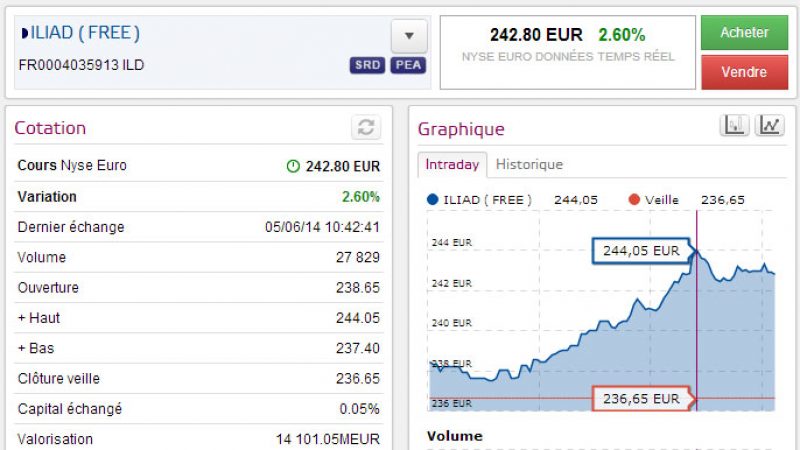Click the 236,65 EUR previous close label
The image size is (800, 450).
tap(640, 398)
